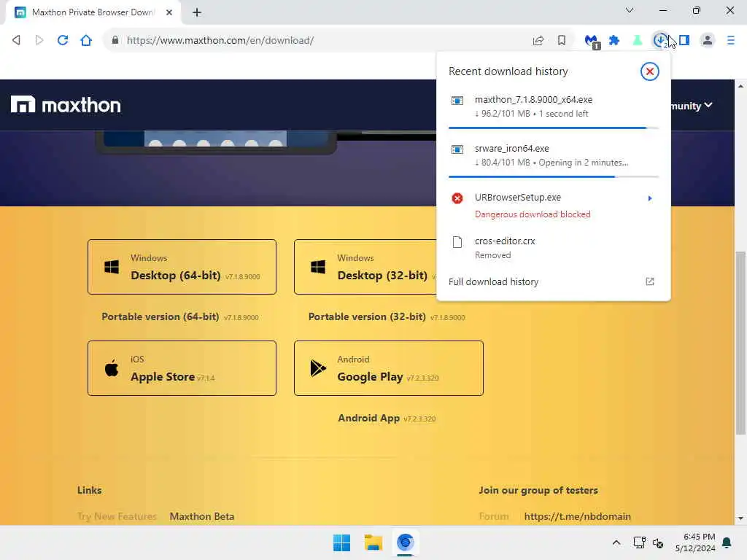Open the user profile avatar
Screen dimensions: 747x560
[708, 41]
